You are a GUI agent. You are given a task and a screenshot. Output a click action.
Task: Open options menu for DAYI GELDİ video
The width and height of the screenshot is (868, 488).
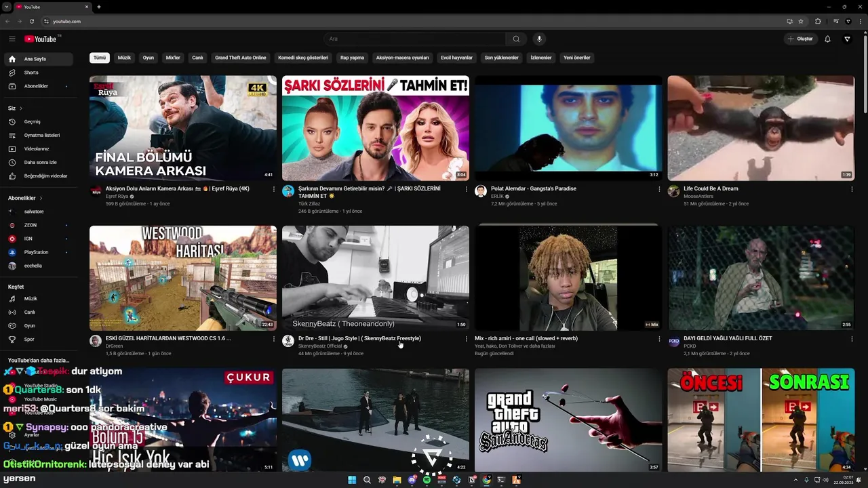click(852, 339)
